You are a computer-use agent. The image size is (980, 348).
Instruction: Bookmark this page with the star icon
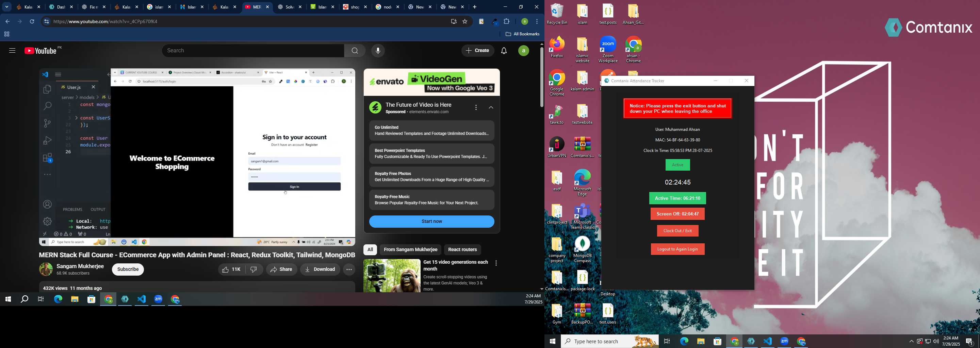click(465, 22)
